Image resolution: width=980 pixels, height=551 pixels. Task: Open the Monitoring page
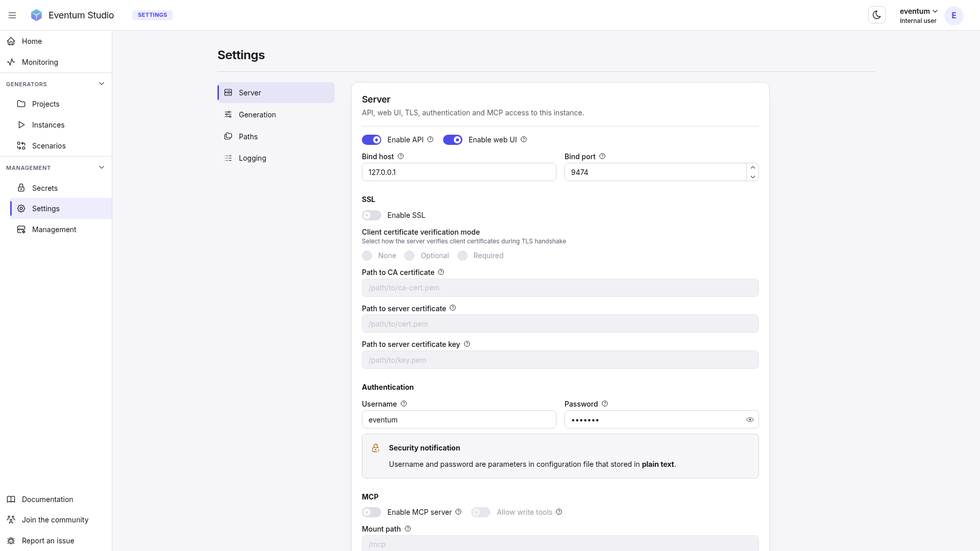(x=56, y=62)
